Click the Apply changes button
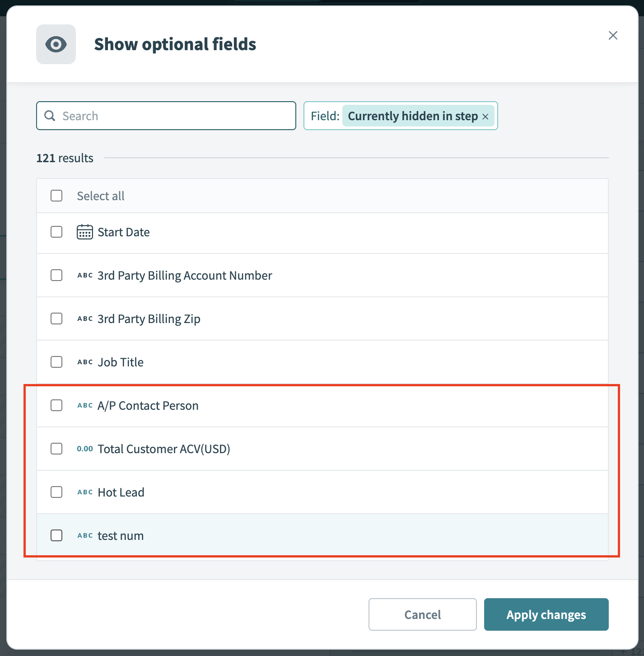 pos(546,614)
